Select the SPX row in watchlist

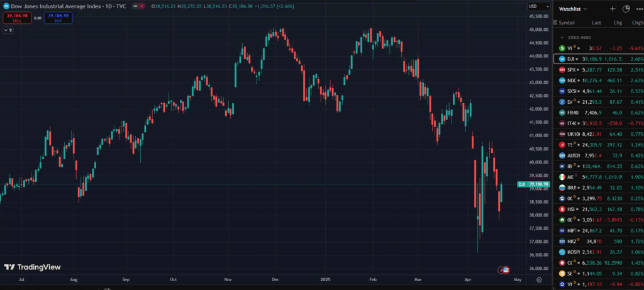click(599, 70)
